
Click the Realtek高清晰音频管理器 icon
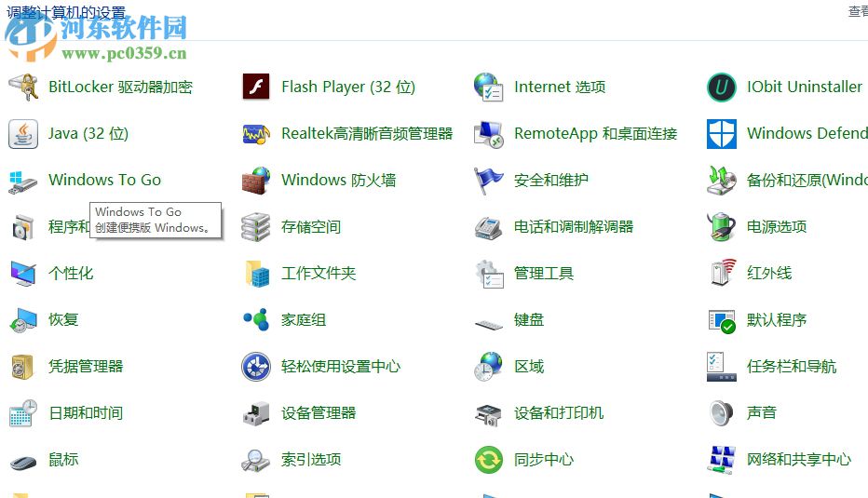click(256, 134)
